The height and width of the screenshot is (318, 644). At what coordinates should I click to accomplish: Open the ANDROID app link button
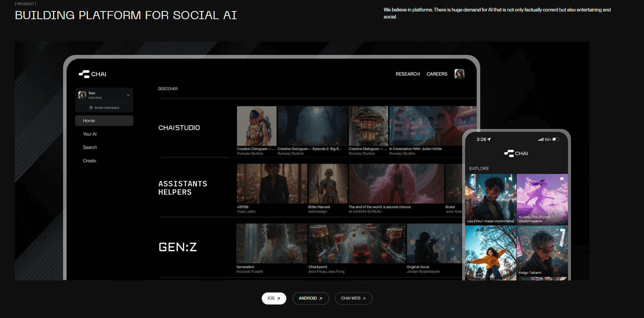[311, 298]
